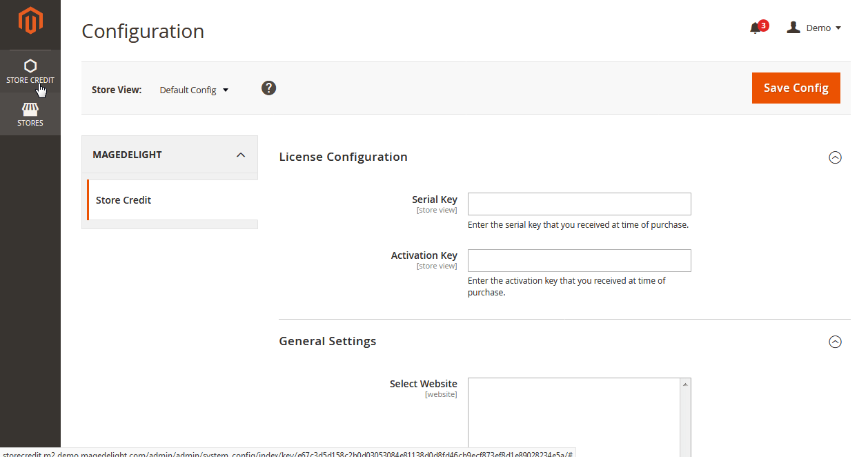868x457 pixels.
Task: Open the Store Credit sidebar menu
Action: 30,72
